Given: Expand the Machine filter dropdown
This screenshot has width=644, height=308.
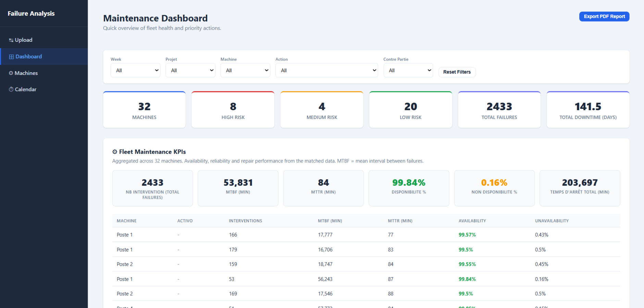Looking at the screenshot, I should pos(245,70).
